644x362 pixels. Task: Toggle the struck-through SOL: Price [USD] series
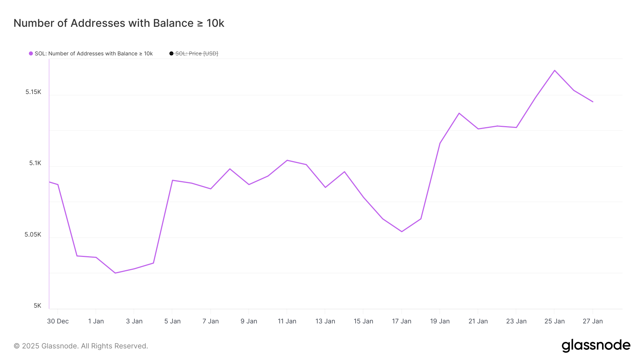(x=196, y=54)
